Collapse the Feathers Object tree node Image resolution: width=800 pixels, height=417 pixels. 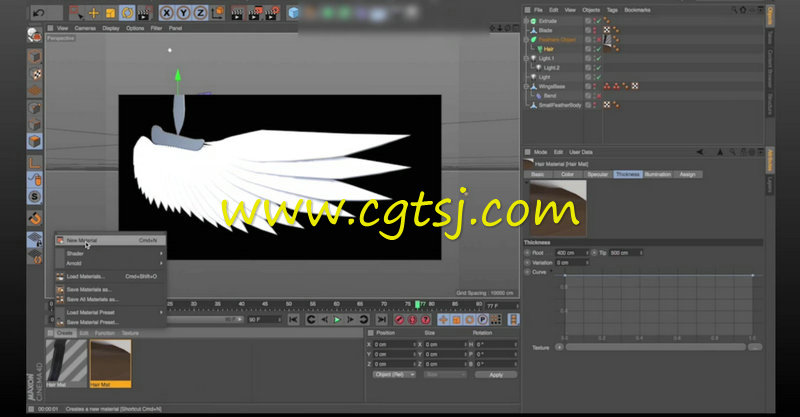[x=527, y=39]
